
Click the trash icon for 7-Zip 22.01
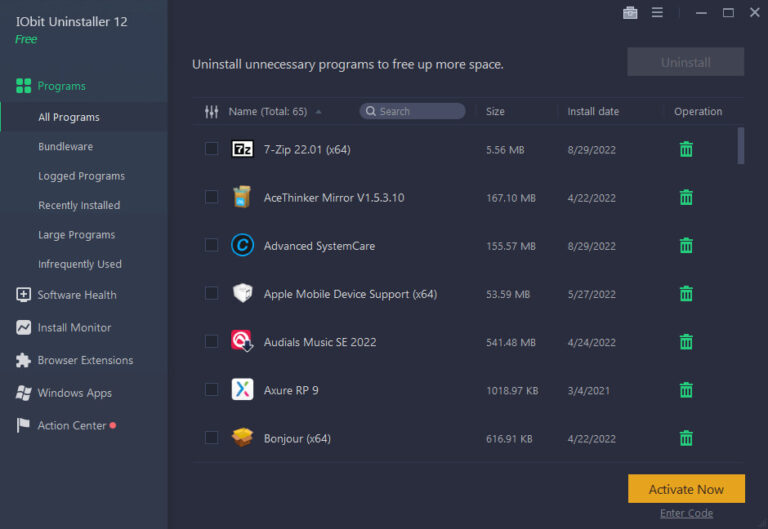pos(686,149)
